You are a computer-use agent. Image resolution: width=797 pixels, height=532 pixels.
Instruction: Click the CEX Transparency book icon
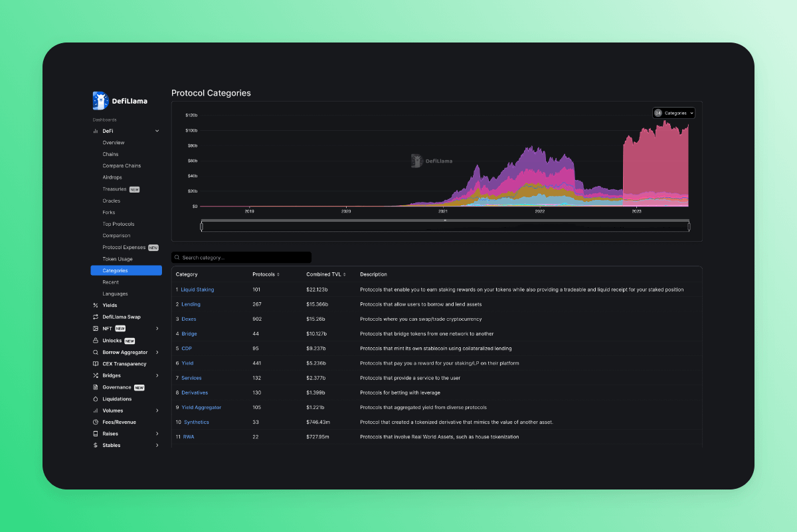96,364
